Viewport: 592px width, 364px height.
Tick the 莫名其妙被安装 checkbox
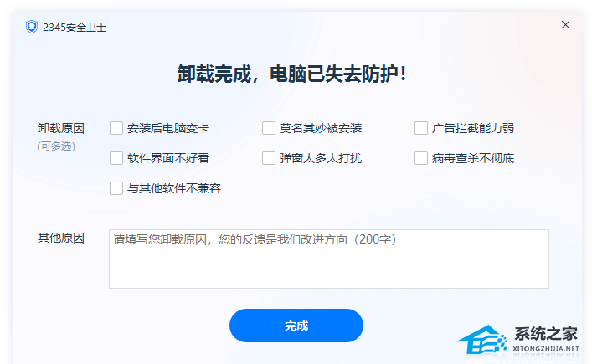point(269,128)
